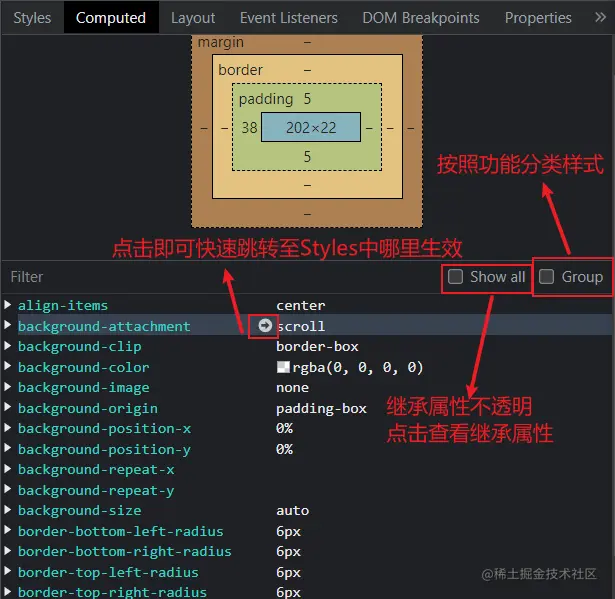Click the background-color rgba swatch

283,367
